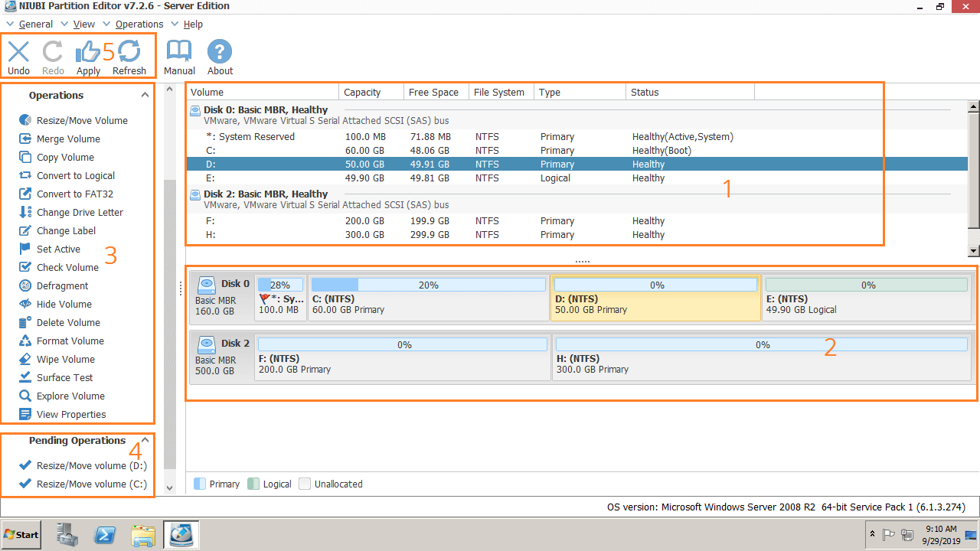
Task: Click the Refresh toolbar icon
Action: click(x=129, y=52)
